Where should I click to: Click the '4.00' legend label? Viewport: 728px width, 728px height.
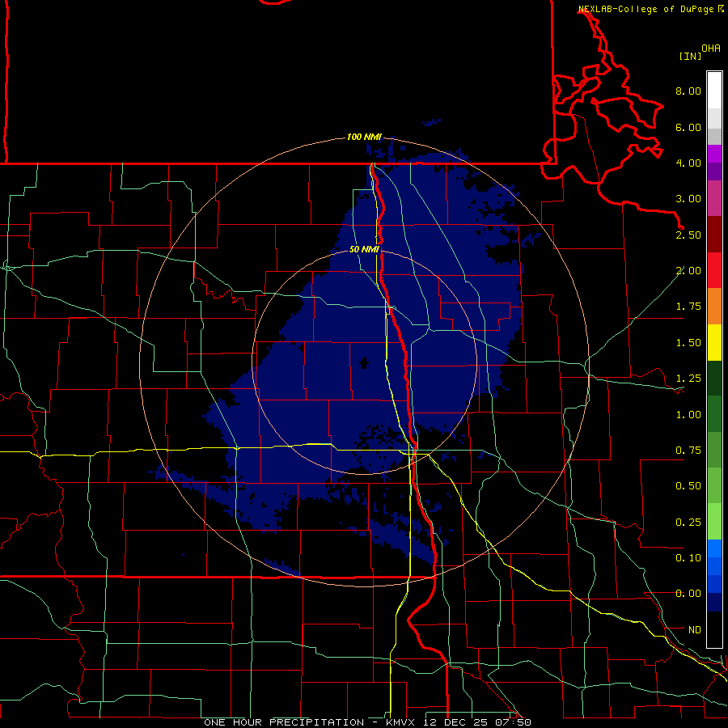(688, 163)
